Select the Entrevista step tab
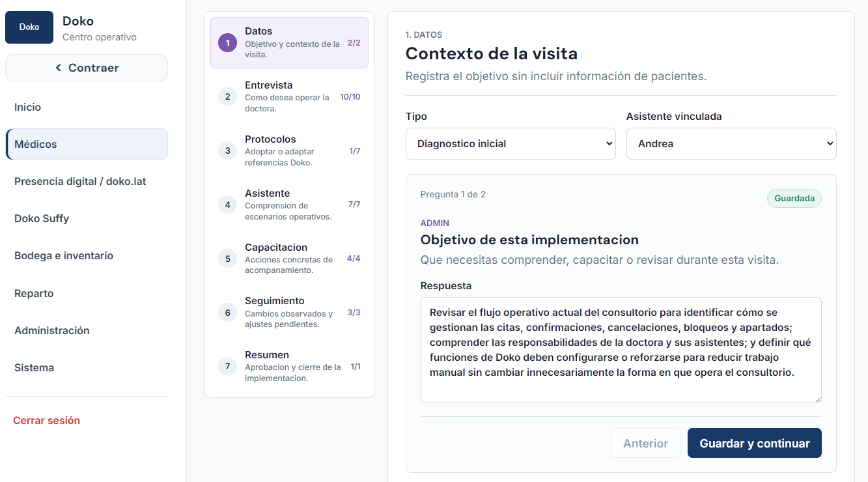Viewport: 868px width, 482px height. click(289, 97)
